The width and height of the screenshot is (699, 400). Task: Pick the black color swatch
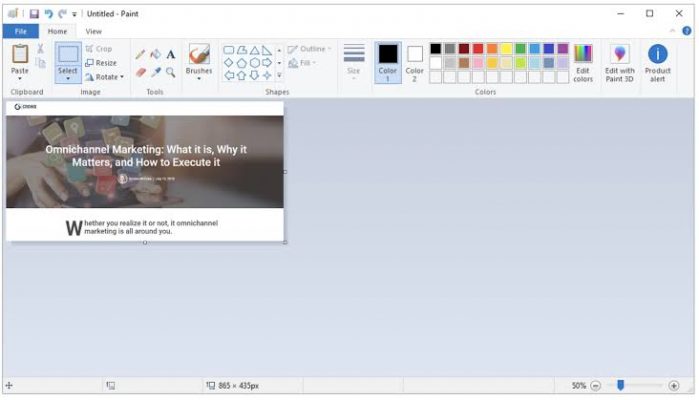pos(436,49)
